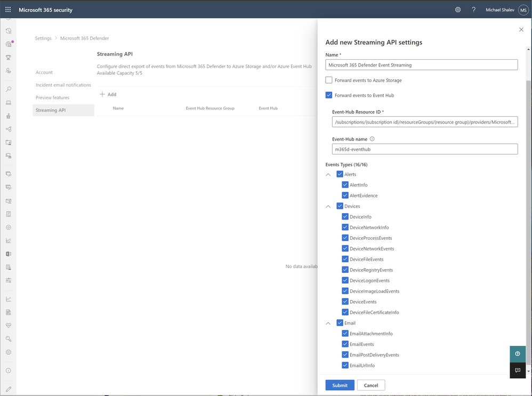Image resolution: width=532 pixels, height=396 pixels.
Task: Uncheck the AlertInfo event type
Action: point(345,184)
